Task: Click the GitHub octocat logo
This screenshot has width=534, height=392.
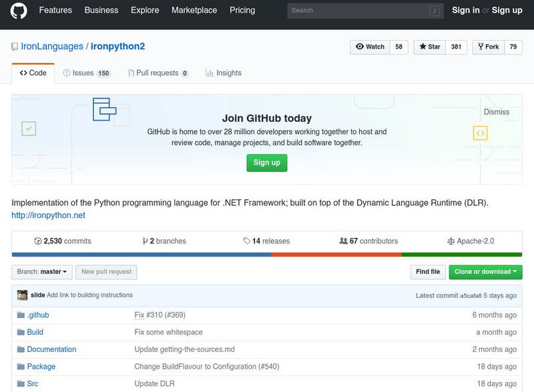Action: [x=18, y=11]
